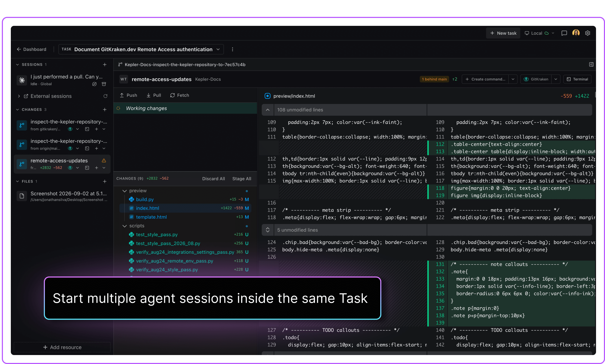Open terminal for the 'from origin/mai' worktree
The height and width of the screenshot is (364, 605).
(x=87, y=149)
